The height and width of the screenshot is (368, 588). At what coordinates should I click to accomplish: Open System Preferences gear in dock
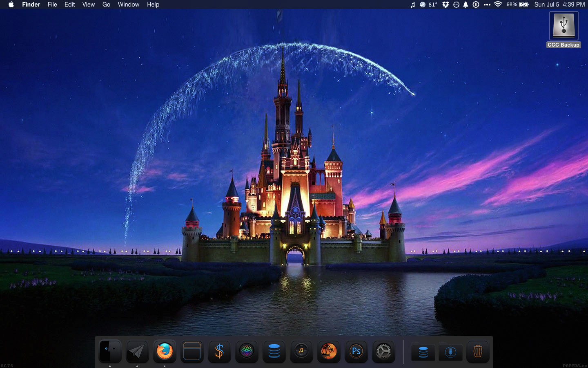383,351
